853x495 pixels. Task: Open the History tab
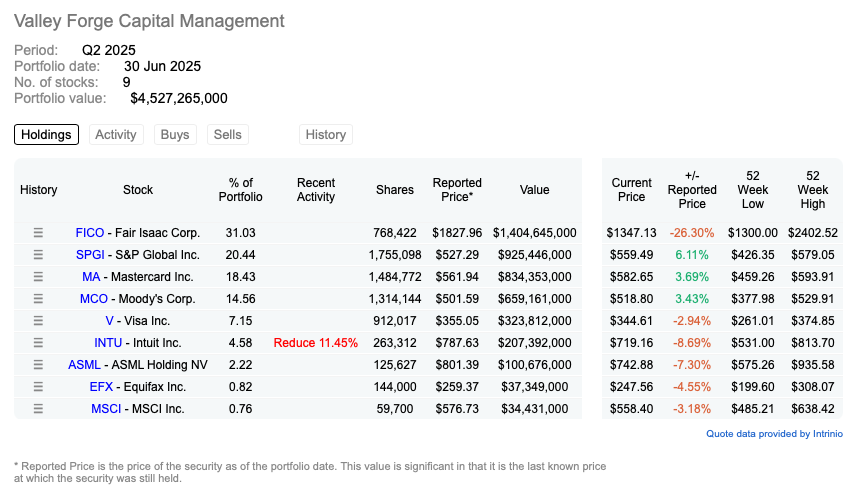326,134
